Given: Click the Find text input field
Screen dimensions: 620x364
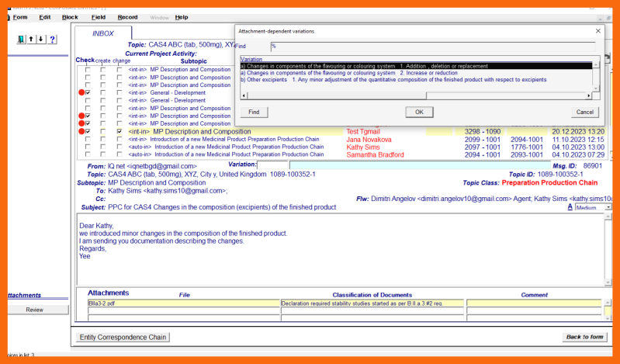Looking at the screenshot, I should click(x=431, y=47).
